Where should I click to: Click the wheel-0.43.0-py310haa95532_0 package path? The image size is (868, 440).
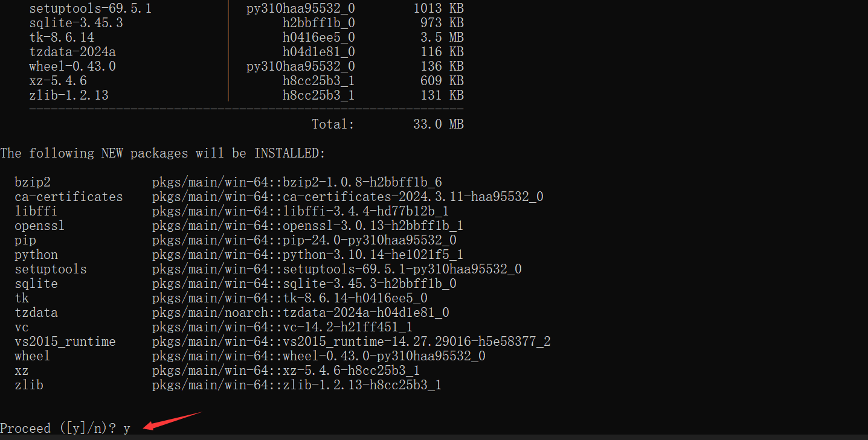coord(318,356)
